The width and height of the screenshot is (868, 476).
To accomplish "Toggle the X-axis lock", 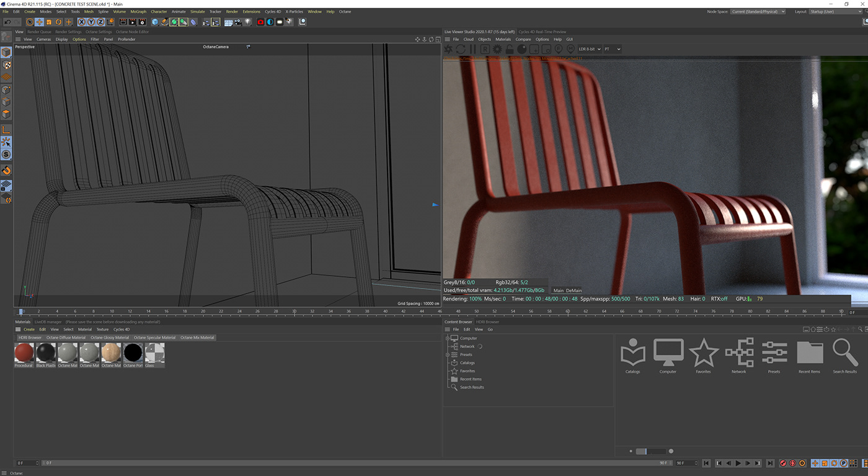I will pyautogui.click(x=81, y=22).
